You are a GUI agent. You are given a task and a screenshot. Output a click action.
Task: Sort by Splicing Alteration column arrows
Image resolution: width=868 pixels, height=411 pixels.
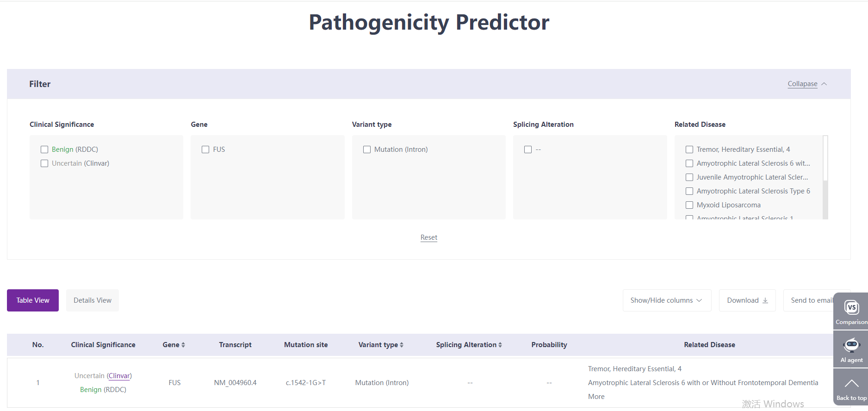coord(500,345)
